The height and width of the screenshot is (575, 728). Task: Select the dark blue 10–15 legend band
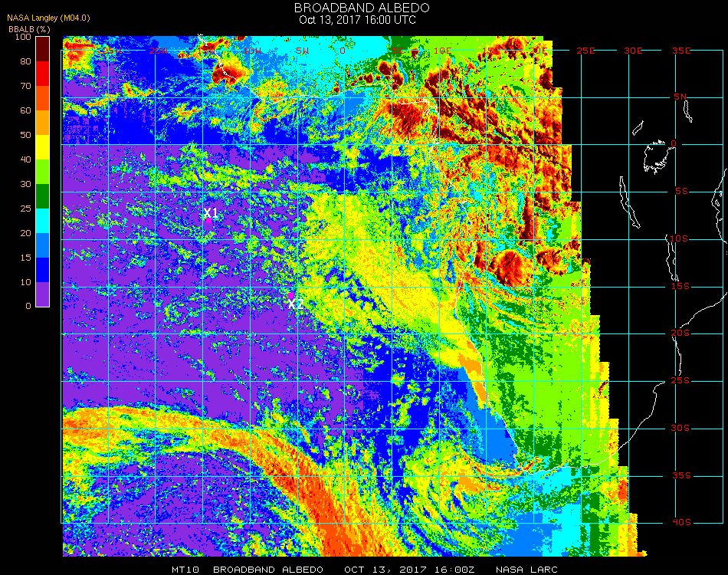coord(42,270)
